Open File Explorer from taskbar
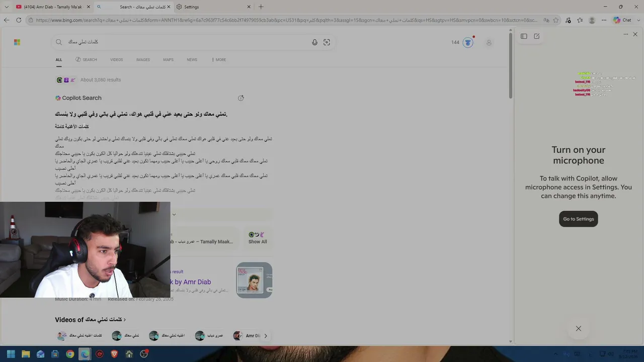The width and height of the screenshot is (644, 362). pos(26,354)
